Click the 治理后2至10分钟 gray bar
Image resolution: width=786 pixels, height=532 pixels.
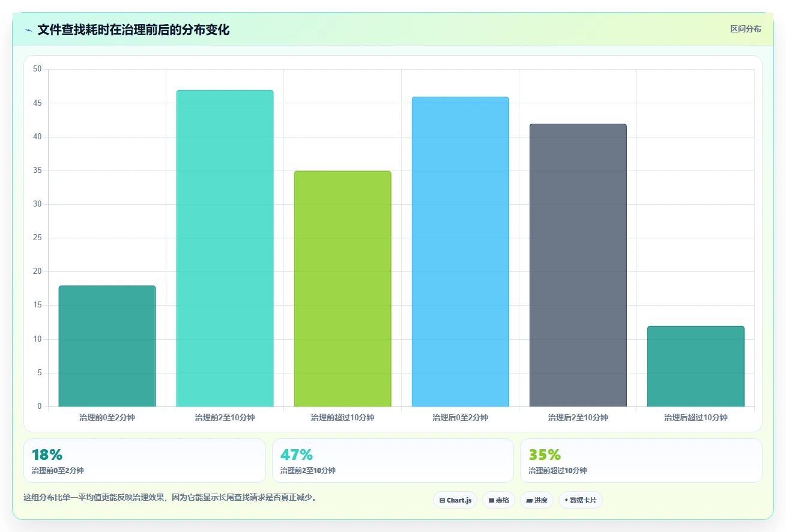click(x=578, y=265)
